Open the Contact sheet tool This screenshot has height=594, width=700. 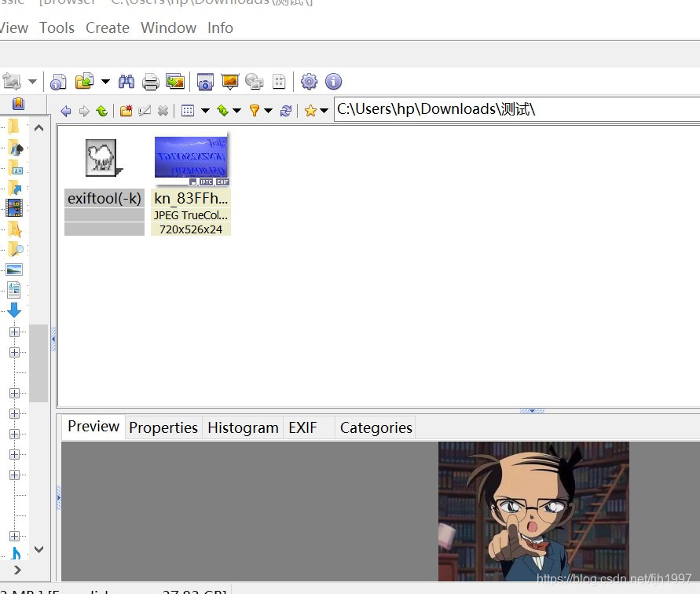(279, 82)
